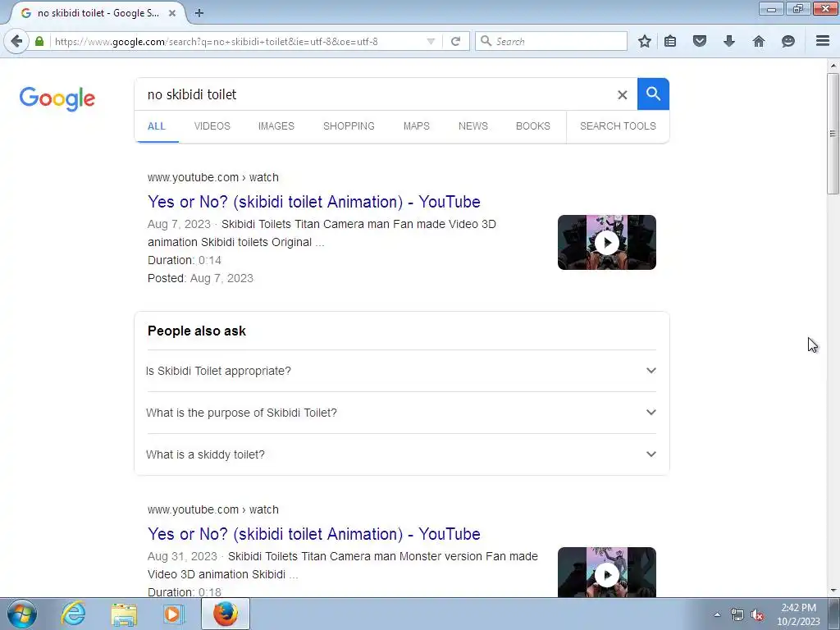Image resolution: width=840 pixels, height=630 pixels.
Task: Play the first video result thumbnail
Action: point(607,242)
